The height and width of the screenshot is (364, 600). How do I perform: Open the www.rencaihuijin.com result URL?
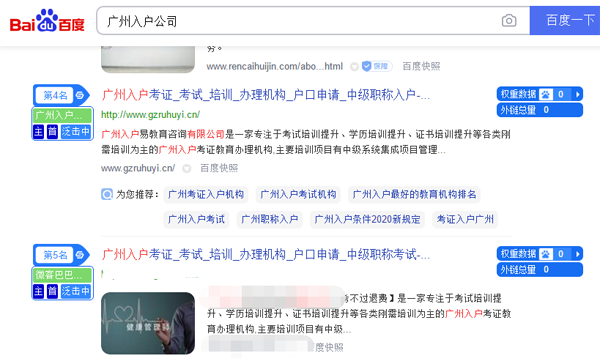[275, 67]
